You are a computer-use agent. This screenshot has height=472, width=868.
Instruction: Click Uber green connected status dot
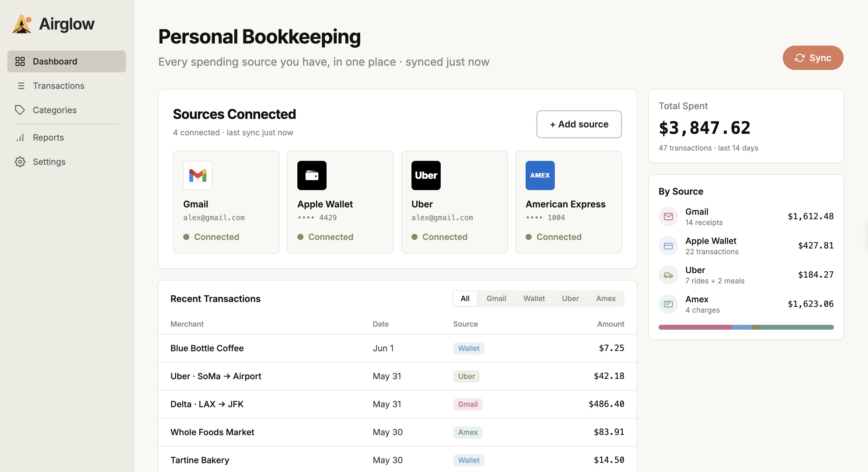pos(415,237)
